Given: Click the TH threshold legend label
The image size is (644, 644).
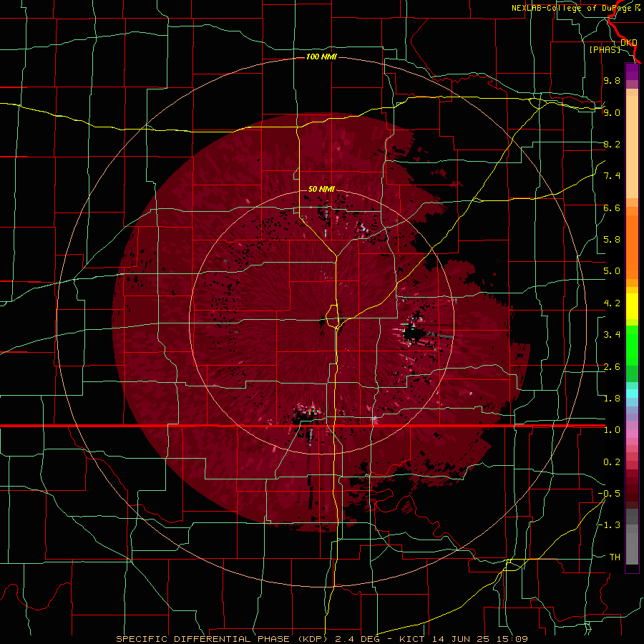Looking at the screenshot, I should [x=615, y=557].
